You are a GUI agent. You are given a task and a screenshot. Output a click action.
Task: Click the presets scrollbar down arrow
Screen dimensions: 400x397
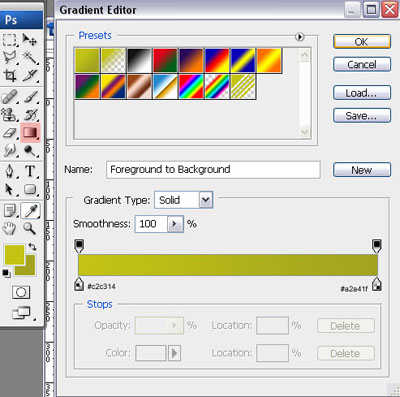[305, 132]
